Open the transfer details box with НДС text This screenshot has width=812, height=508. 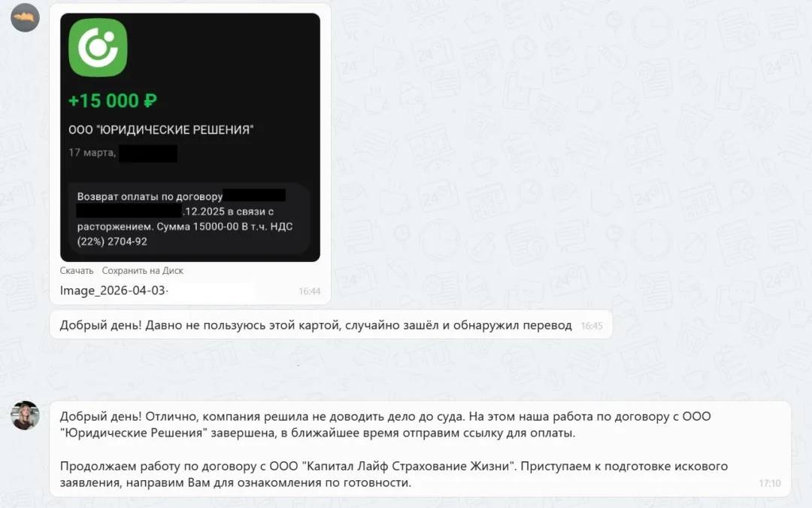click(189, 216)
